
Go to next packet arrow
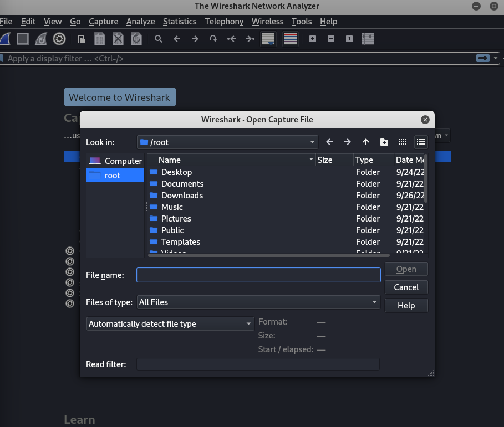[195, 39]
